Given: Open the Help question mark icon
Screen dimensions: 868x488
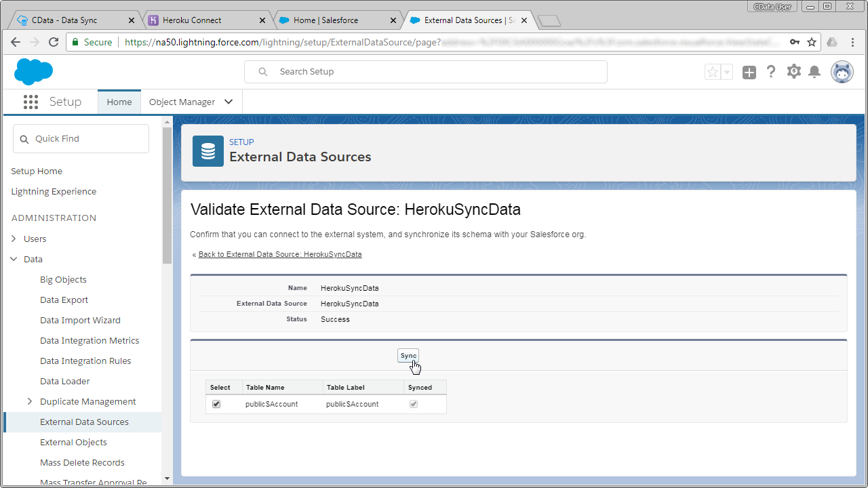Looking at the screenshot, I should pyautogui.click(x=771, y=72).
